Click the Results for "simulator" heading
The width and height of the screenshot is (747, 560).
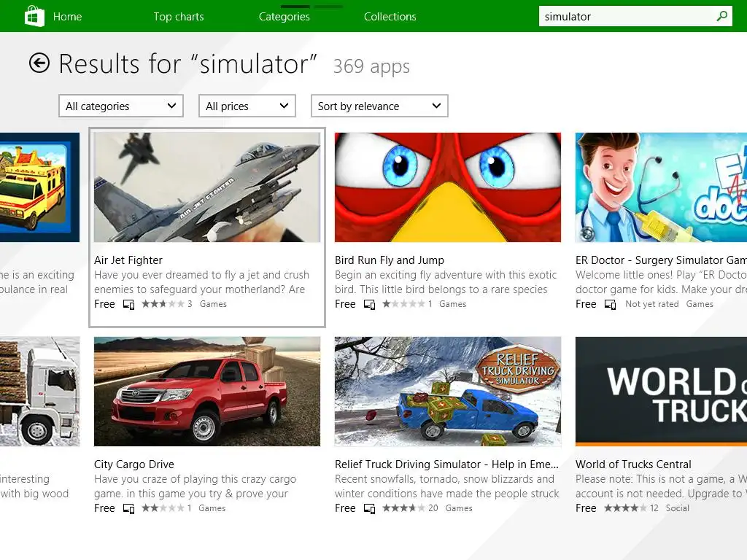[x=187, y=63]
